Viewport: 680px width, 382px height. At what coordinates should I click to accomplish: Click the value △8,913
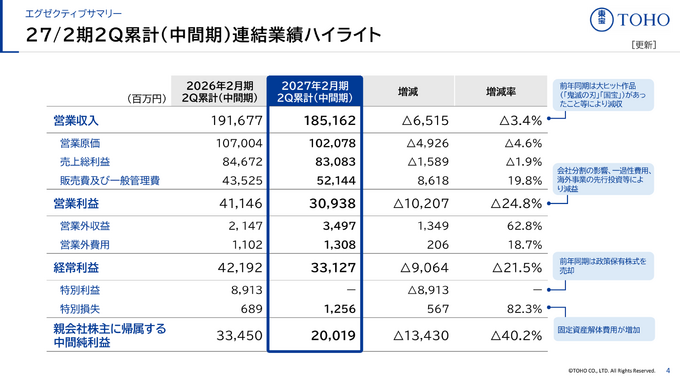(428, 290)
